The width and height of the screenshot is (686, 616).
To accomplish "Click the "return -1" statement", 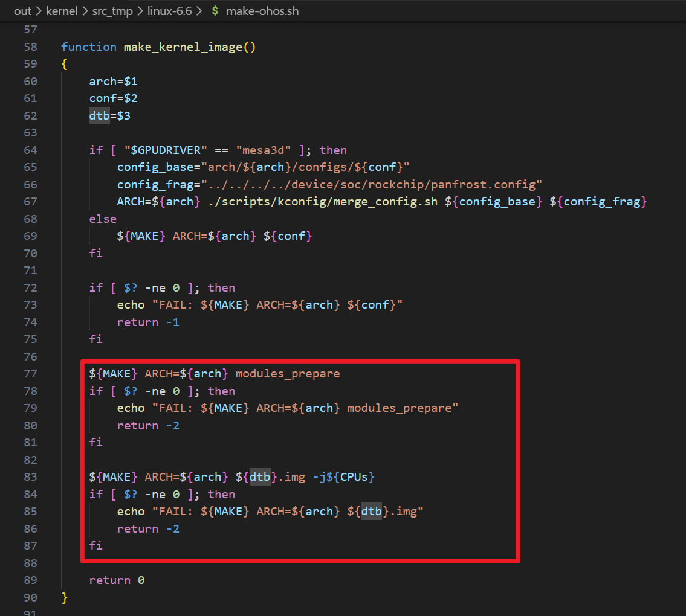I will click(148, 322).
